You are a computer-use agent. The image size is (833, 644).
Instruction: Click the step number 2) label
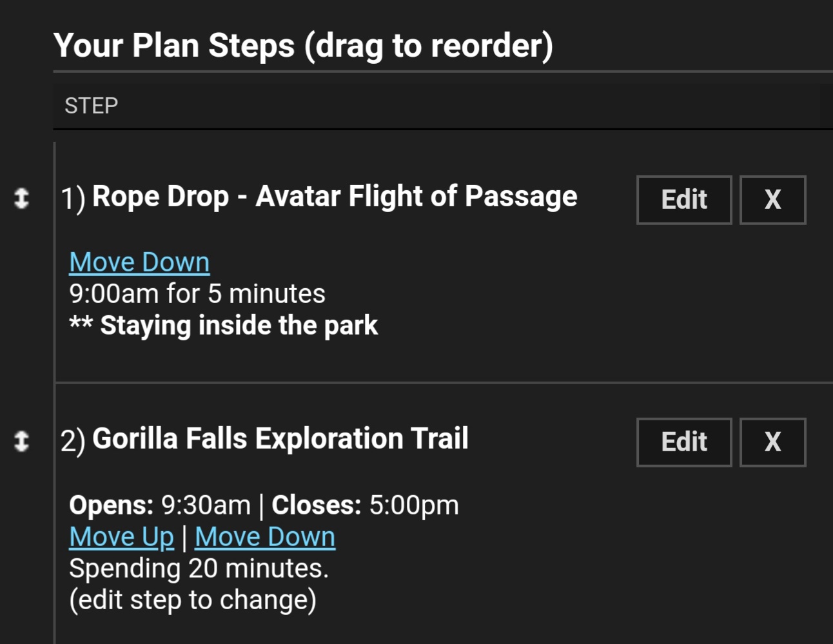coord(73,442)
